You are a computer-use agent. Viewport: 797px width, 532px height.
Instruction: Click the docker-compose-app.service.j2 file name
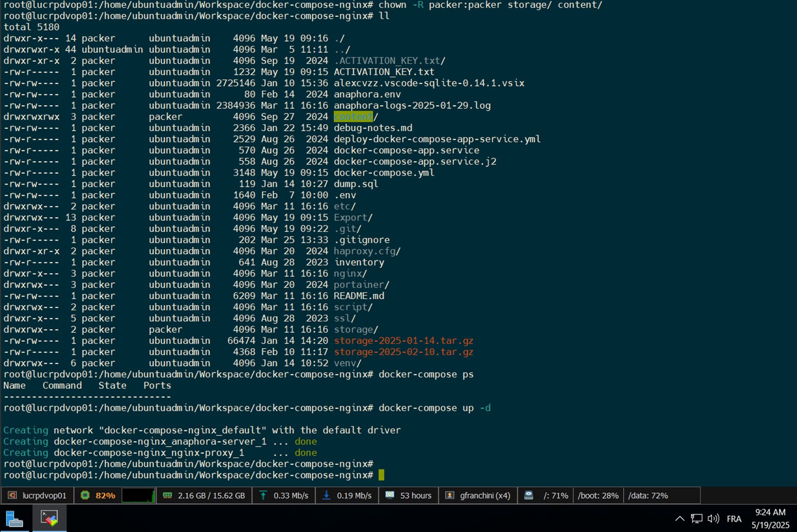pos(415,162)
